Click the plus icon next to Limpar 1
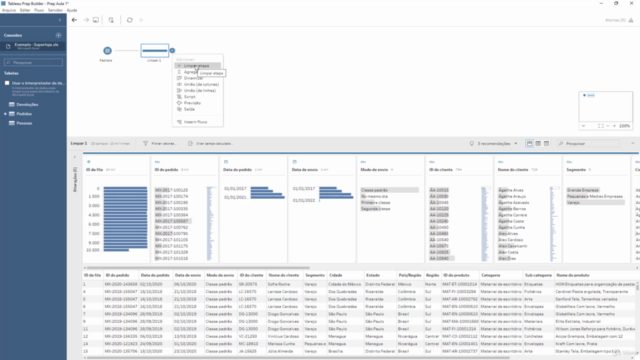 coord(172,51)
